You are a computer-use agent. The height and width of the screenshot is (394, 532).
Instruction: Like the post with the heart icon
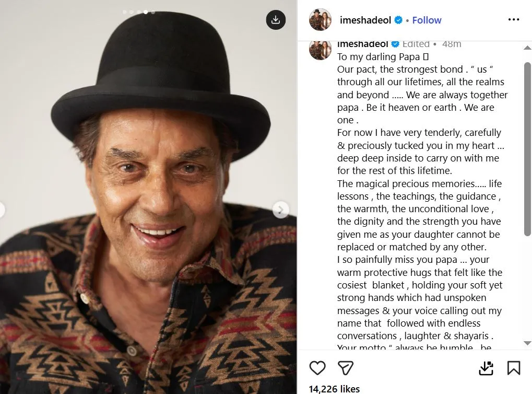pos(317,368)
